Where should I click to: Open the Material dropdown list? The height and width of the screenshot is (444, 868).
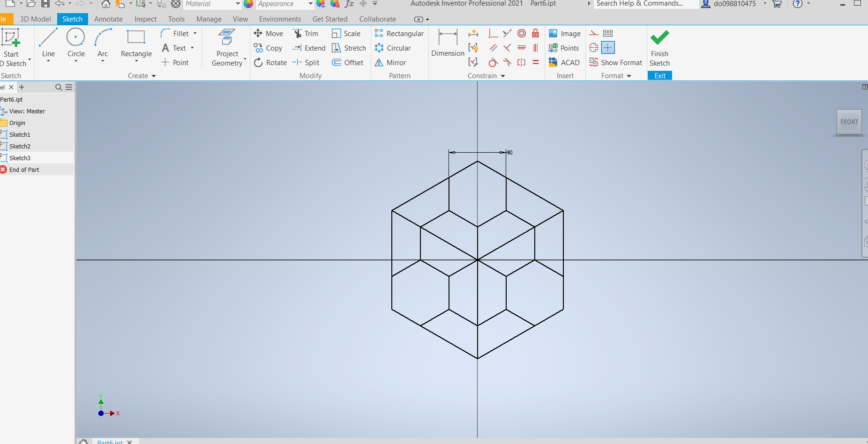click(238, 4)
